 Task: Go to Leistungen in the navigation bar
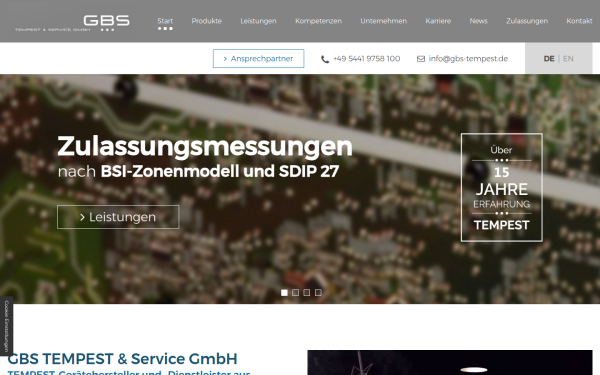(x=258, y=21)
